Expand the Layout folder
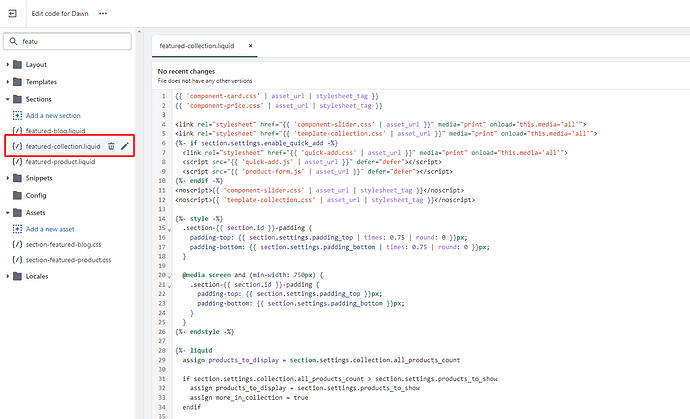This screenshot has width=690, height=419. [8, 65]
